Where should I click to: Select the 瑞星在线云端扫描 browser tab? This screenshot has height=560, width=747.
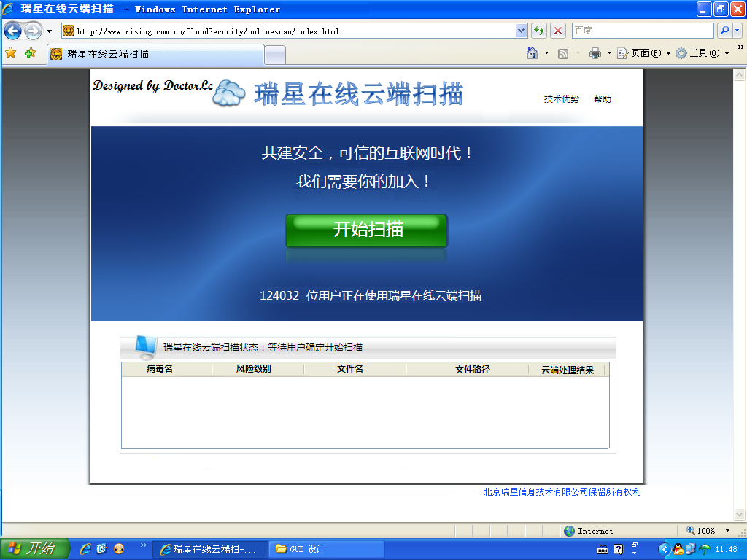coord(155,54)
